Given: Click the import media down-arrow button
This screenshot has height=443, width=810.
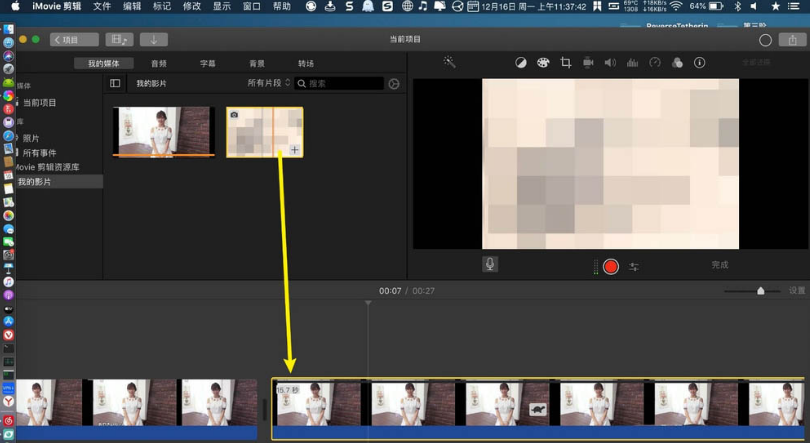Looking at the screenshot, I should 153,40.
